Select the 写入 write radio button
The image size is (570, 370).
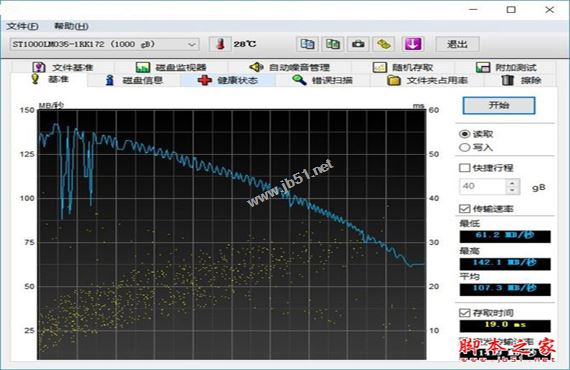[x=465, y=148]
